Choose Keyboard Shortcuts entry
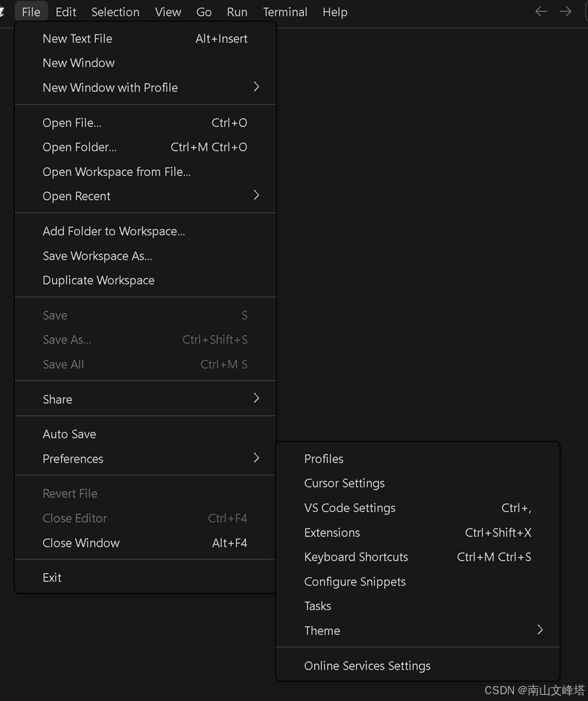 [356, 557]
